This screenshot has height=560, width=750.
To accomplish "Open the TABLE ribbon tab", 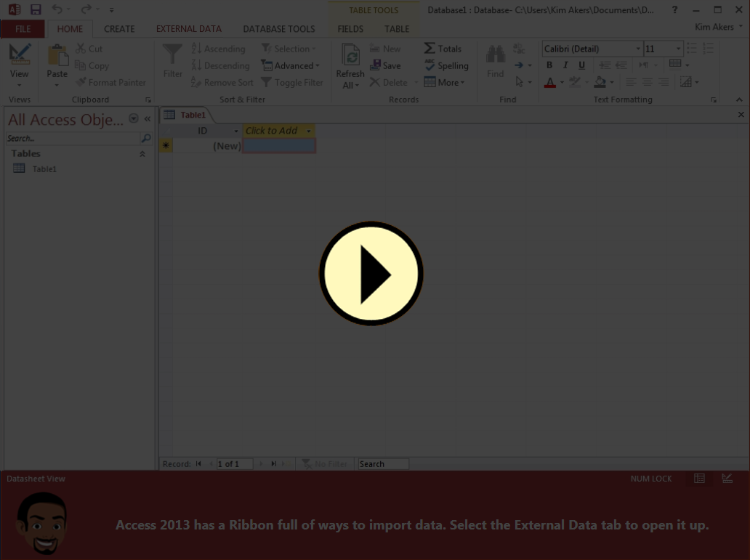I will click(x=397, y=29).
